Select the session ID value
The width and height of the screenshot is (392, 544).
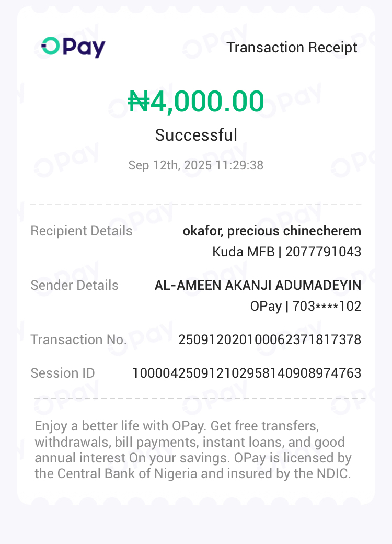pos(247,373)
